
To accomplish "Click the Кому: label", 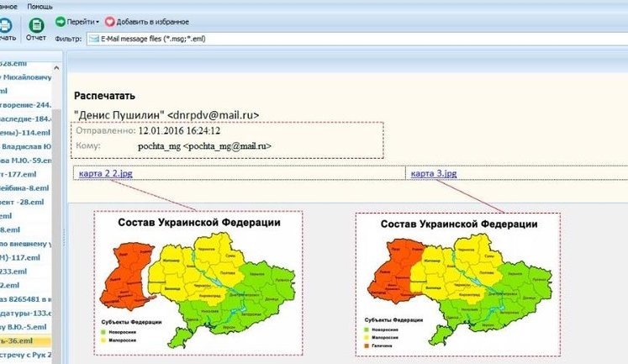I will tap(88, 145).
